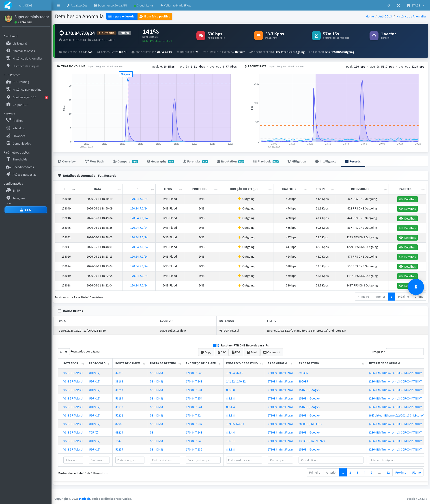Sort raw data by AS DE ORIGEM
Image resolution: width=430 pixels, height=504 pixels.
280,363
